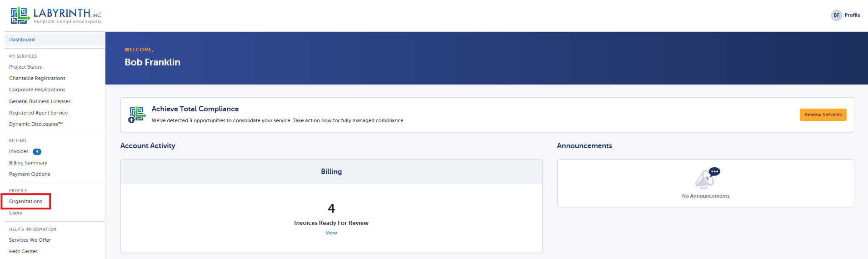Click the Achieve Total Compliance maze icon

(137, 115)
